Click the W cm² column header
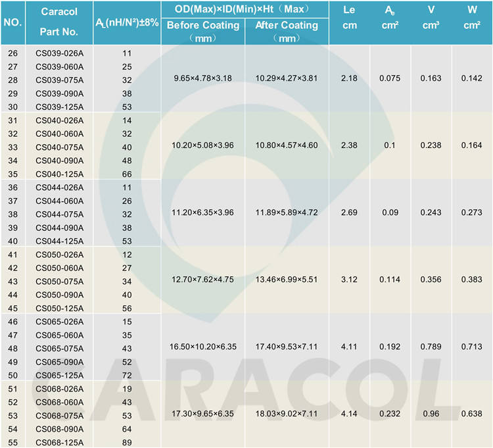Screen dimensions: 493x448 472,17
